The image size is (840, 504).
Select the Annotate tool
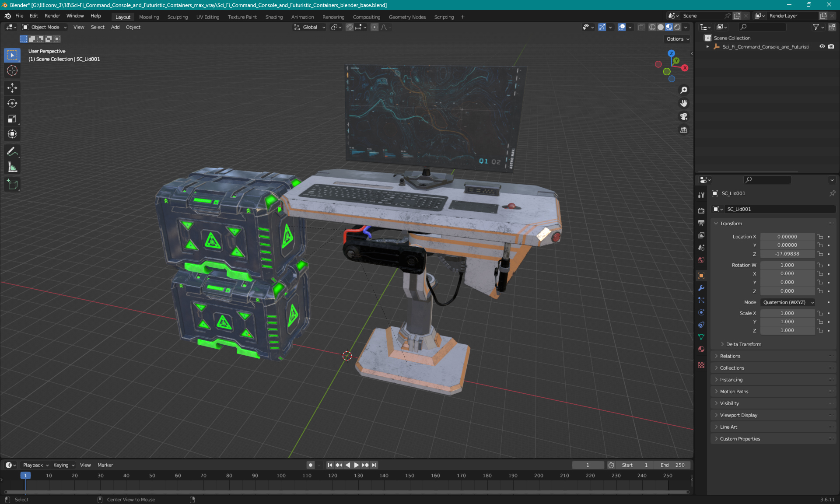coord(12,152)
